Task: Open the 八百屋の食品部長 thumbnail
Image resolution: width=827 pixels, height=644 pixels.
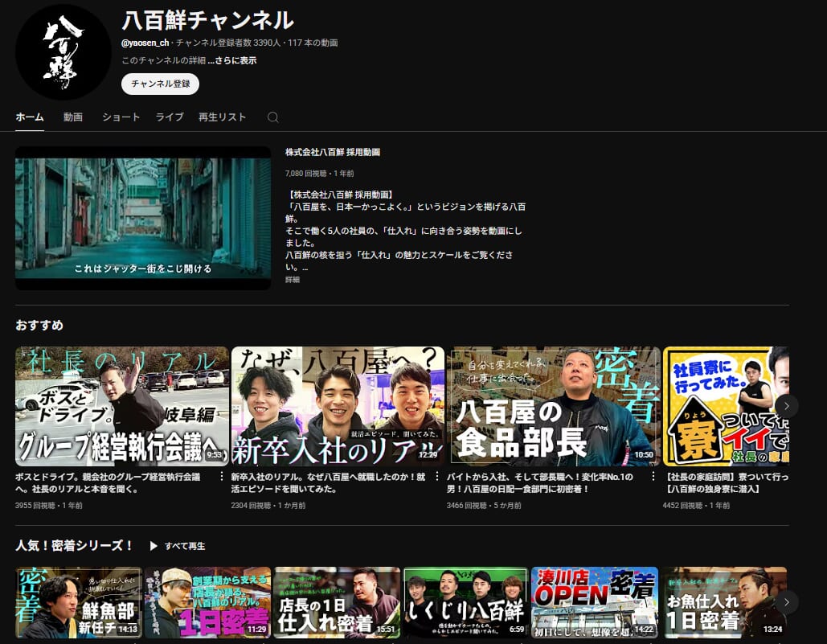Action: pos(554,406)
